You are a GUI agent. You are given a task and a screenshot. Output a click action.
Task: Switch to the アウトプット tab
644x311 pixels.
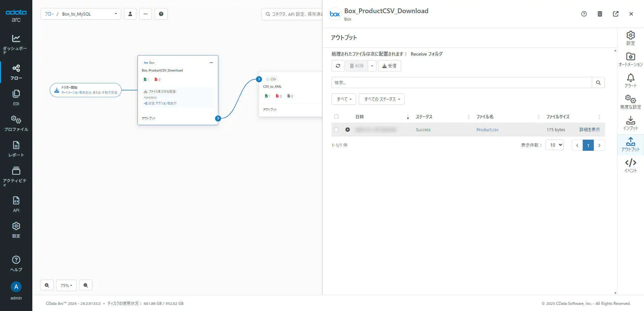631,144
